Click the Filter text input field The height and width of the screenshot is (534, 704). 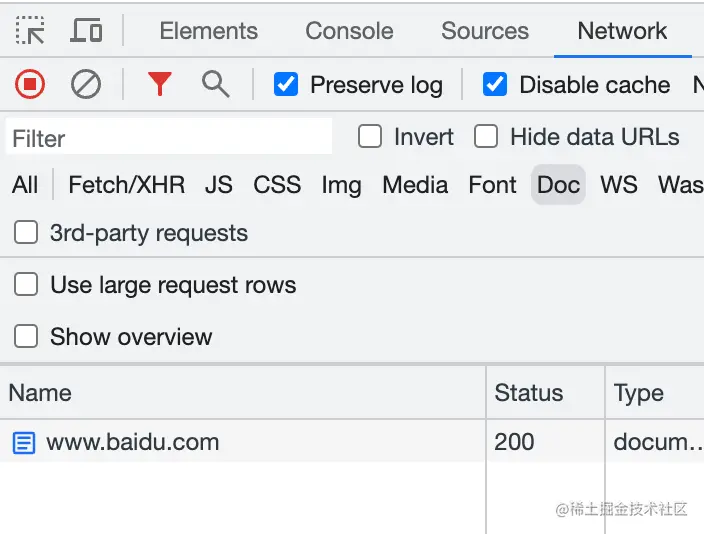(170, 137)
